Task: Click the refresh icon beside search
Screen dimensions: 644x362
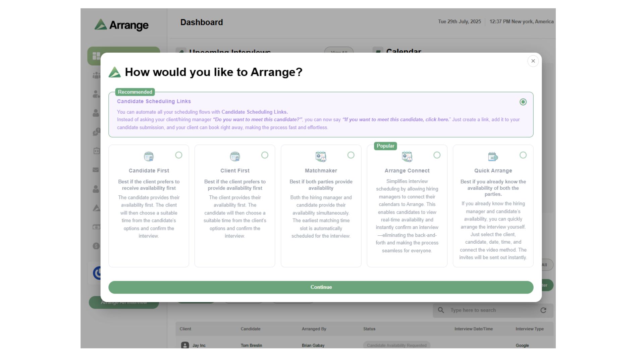Action: (543, 310)
